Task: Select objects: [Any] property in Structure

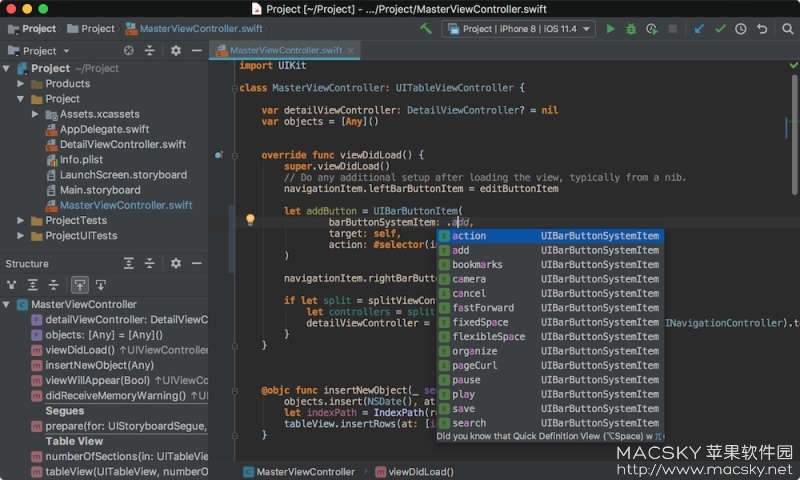Action: pyautogui.click(x=97, y=335)
